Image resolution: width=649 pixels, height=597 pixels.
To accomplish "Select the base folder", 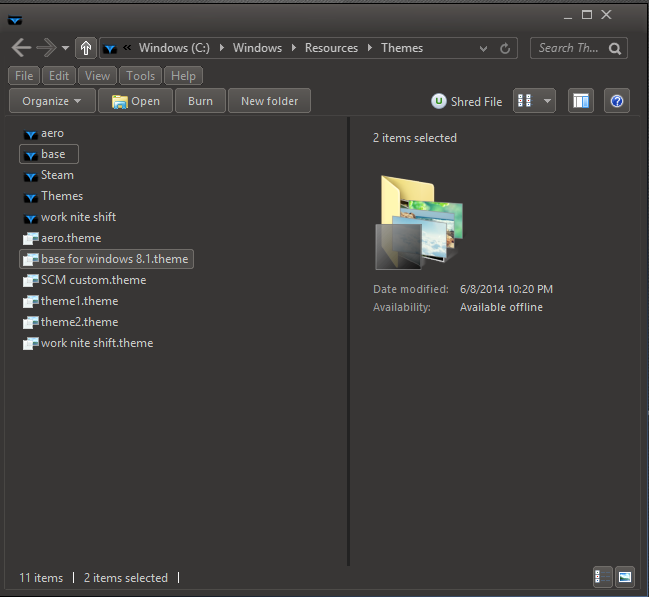I will tap(49, 154).
